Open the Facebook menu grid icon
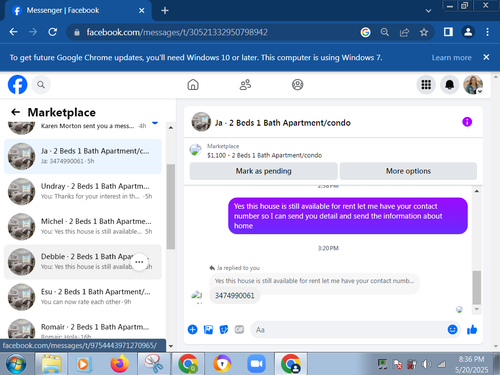The image size is (500, 375). click(426, 85)
